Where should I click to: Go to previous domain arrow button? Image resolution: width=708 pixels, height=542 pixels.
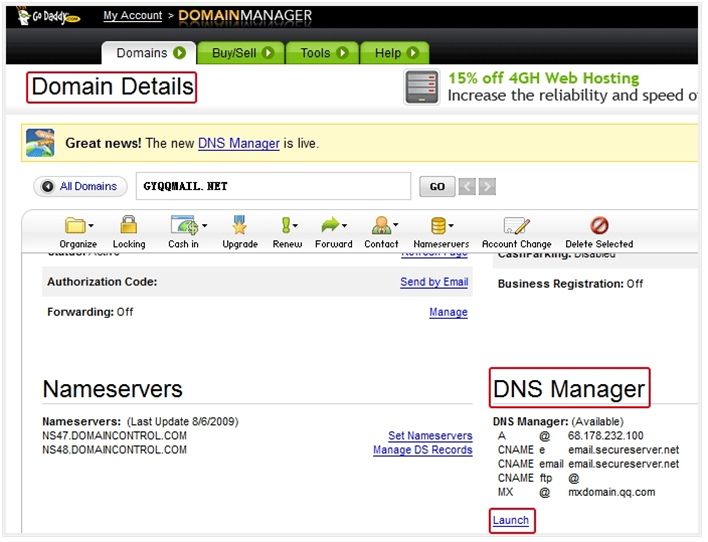pyautogui.click(x=467, y=187)
